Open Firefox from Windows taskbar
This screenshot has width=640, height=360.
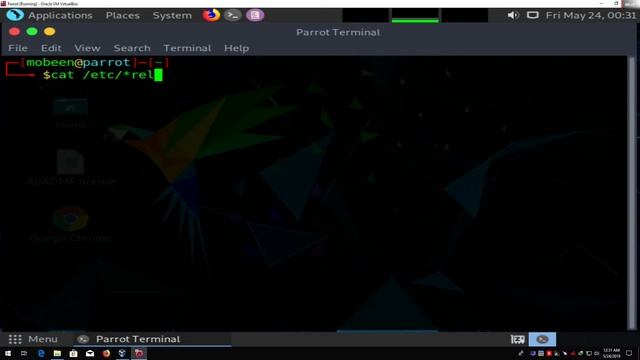pyautogui.click(x=106, y=353)
